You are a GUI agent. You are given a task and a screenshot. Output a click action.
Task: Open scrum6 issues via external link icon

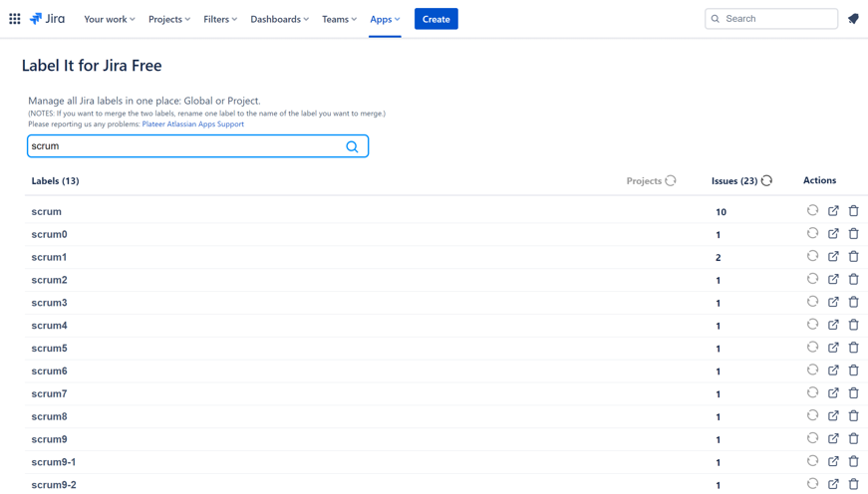(833, 370)
